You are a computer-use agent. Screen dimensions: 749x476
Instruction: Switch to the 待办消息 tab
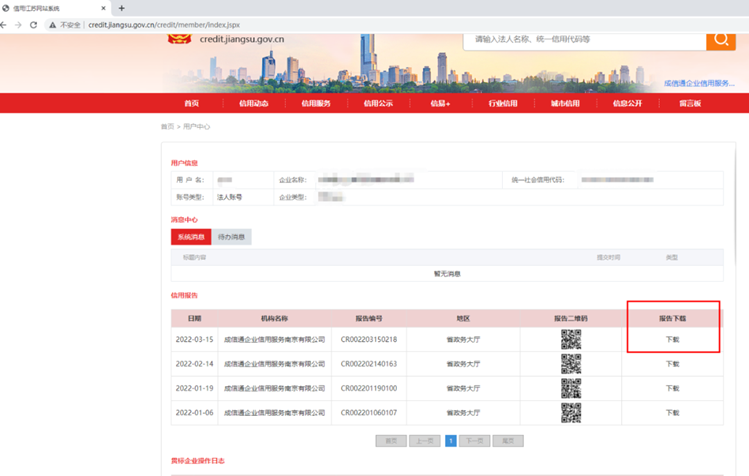(232, 237)
